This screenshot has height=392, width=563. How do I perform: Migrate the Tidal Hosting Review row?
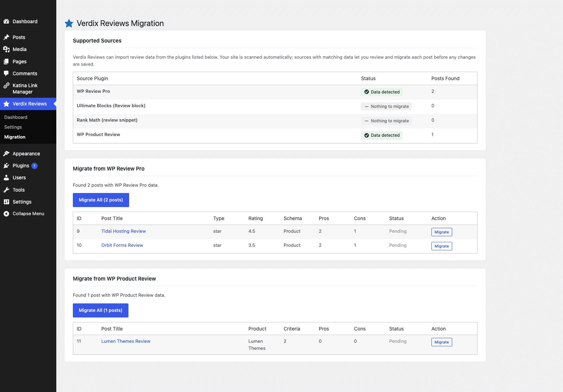click(442, 232)
